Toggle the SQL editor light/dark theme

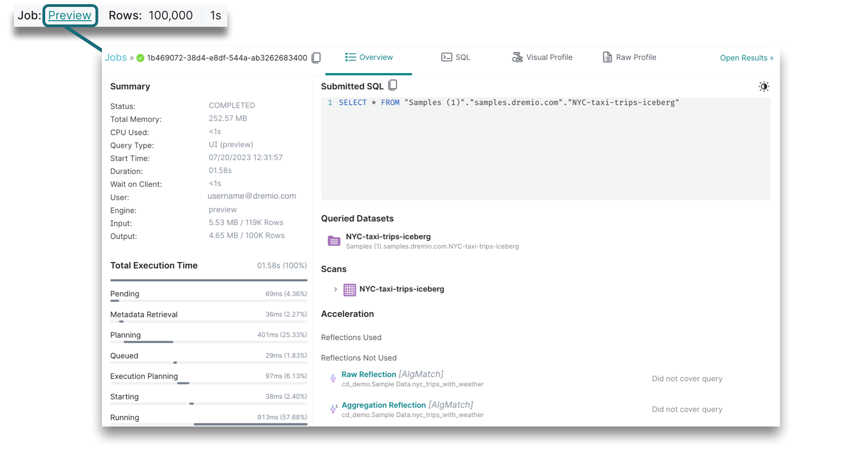pyautogui.click(x=764, y=87)
